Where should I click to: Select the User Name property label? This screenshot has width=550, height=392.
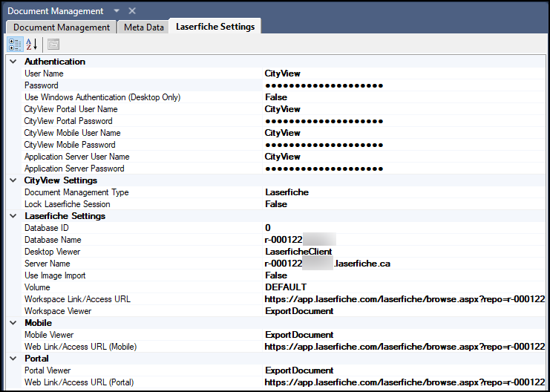[x=44, y=73]
